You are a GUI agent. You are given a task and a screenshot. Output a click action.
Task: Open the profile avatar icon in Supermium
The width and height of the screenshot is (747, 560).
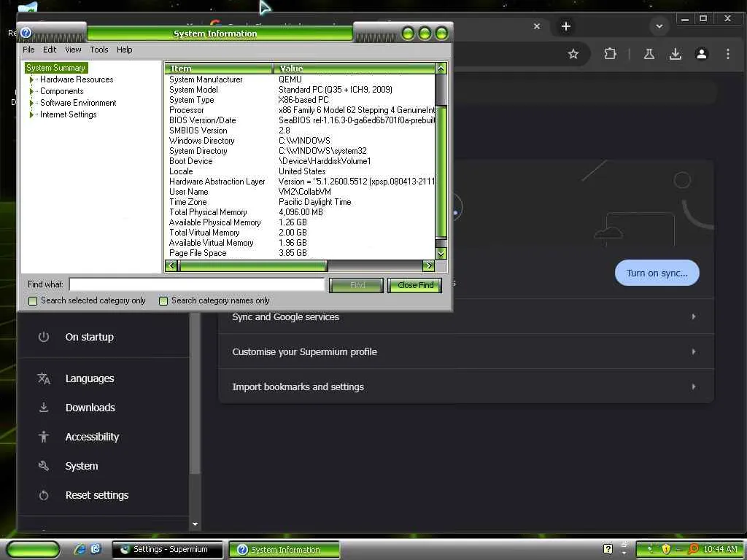[x=701, y=54]
